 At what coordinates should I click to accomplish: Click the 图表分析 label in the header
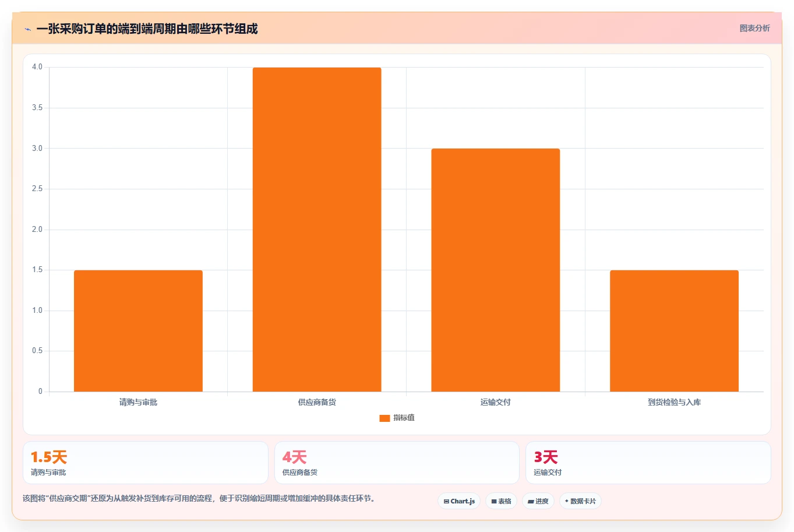(754, 28)
